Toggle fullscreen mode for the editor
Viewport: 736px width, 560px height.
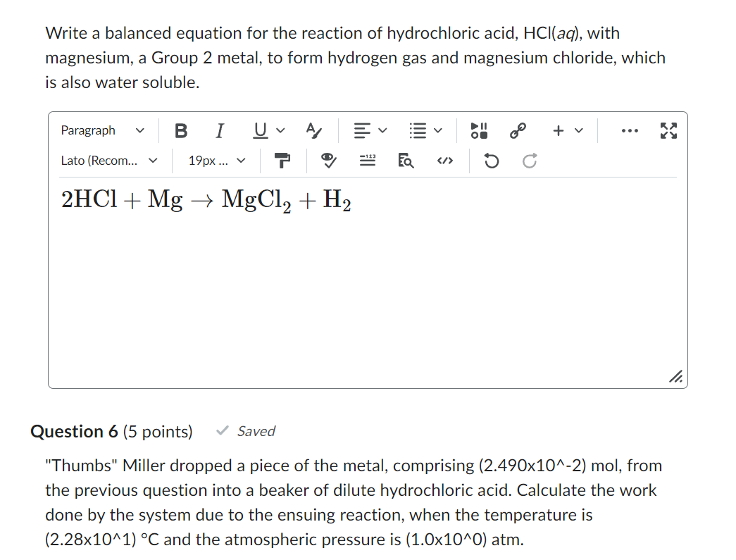[x=668, y=130]
